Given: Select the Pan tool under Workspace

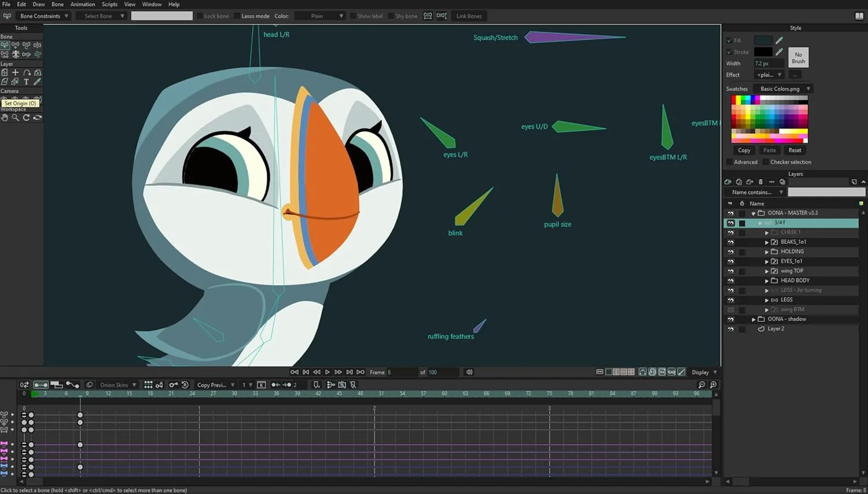Looking at the screenshot, I should coord(5,118).
